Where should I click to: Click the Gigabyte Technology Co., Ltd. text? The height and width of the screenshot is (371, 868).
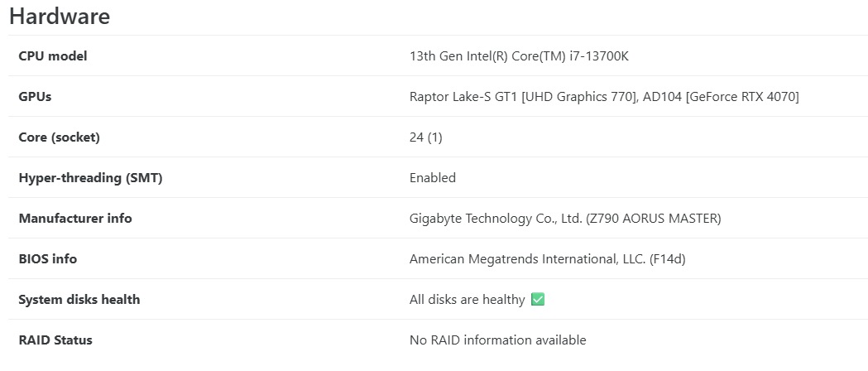click(494, 219)
